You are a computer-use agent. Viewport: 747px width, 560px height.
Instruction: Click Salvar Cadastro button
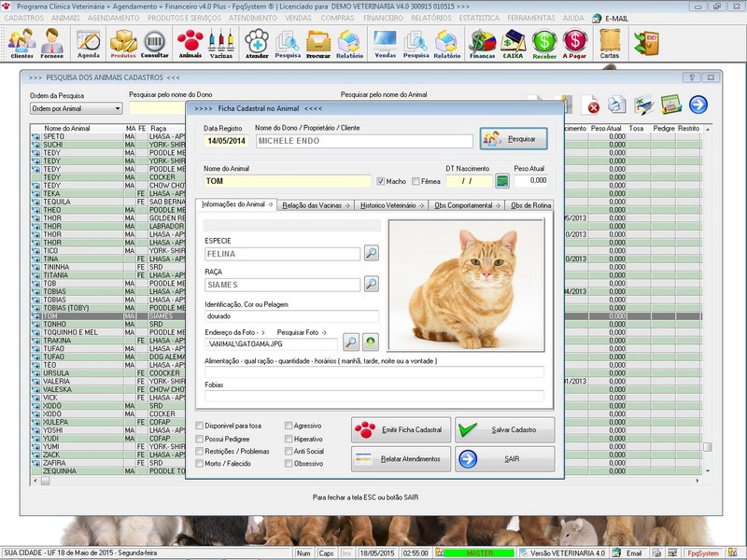click(x=504, y=429)
